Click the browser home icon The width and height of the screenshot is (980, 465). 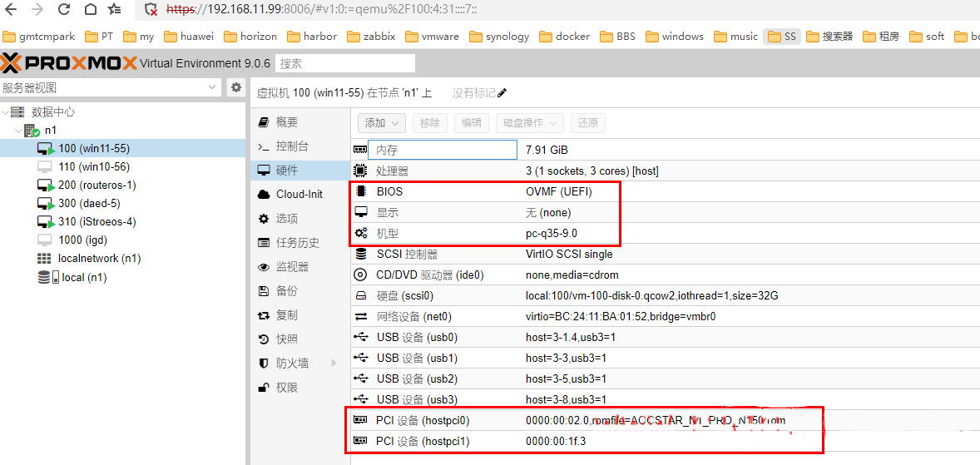point(90,10)
